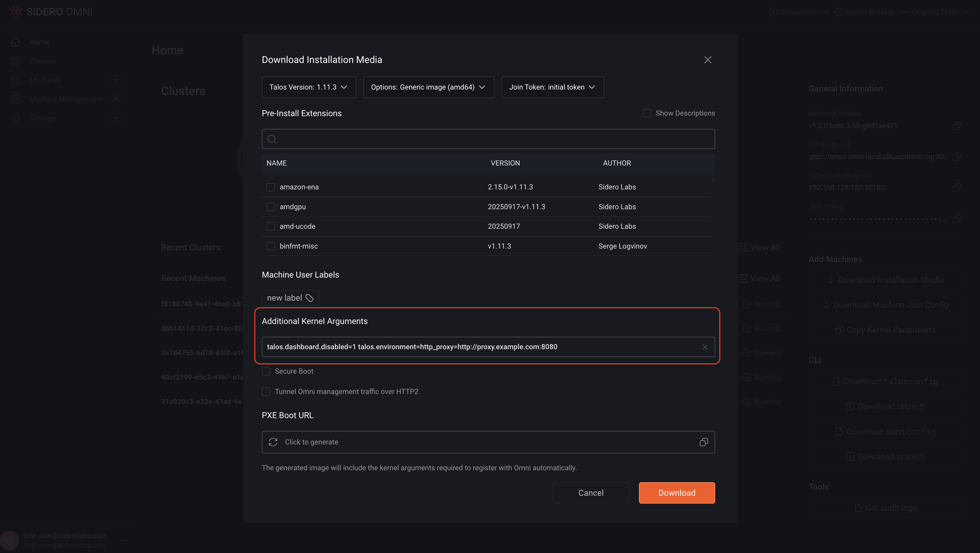Toggle Show Descriptions
Image resolution: width=980 pixels, height=553 pixels.
pos(647,113)
